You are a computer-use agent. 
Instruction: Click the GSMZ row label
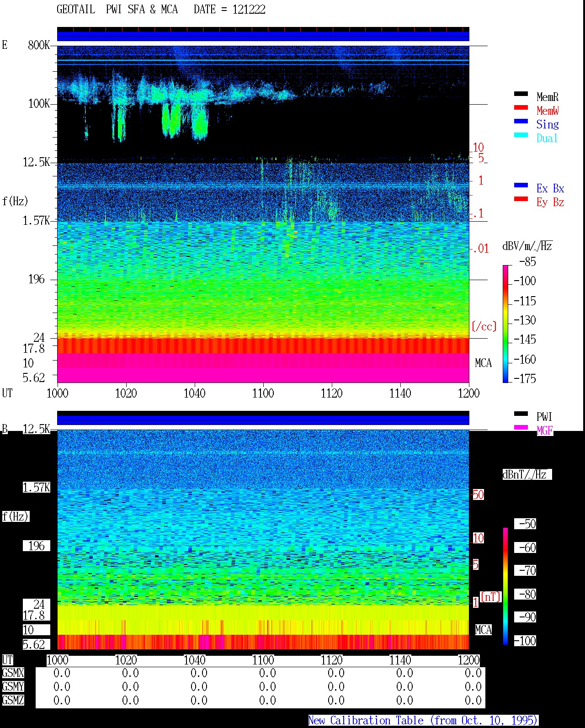(13, 700)
